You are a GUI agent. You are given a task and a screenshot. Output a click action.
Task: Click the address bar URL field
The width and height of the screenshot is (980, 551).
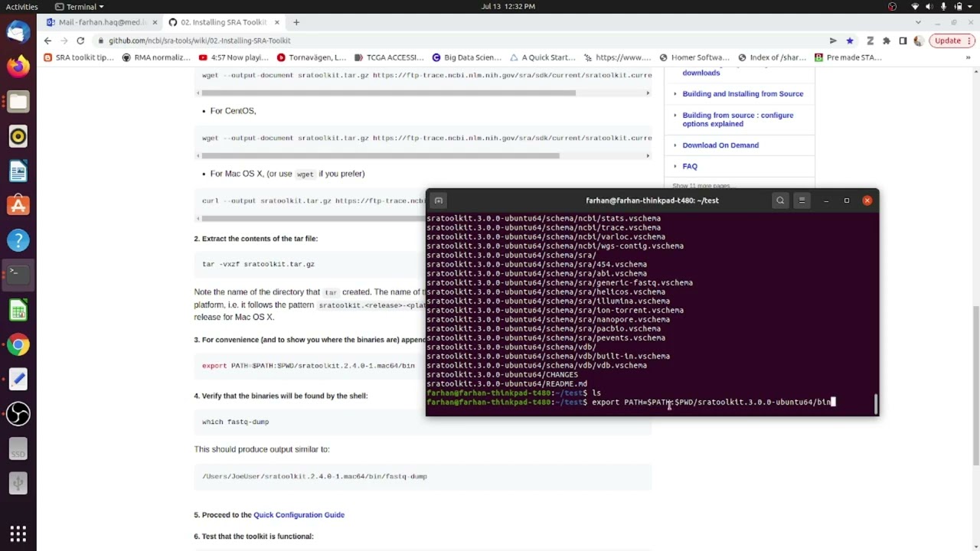pos(459,41)
